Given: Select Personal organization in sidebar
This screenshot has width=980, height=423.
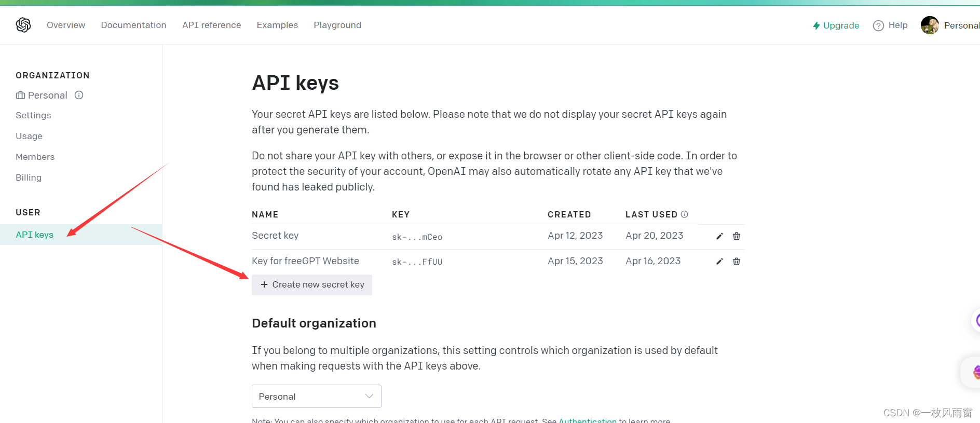Looking at the screenshot, I should point(42,95).
